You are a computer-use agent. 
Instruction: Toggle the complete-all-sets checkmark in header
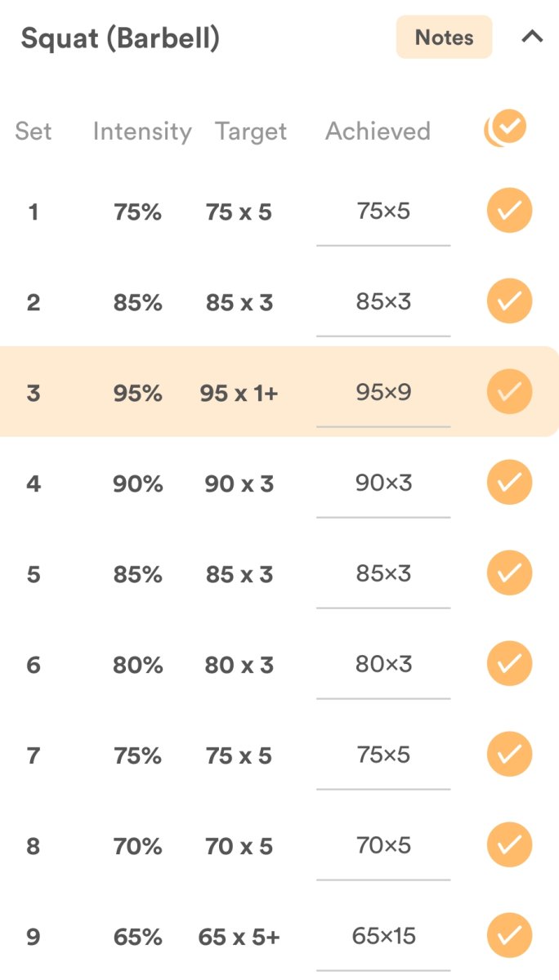coord(508,128)
